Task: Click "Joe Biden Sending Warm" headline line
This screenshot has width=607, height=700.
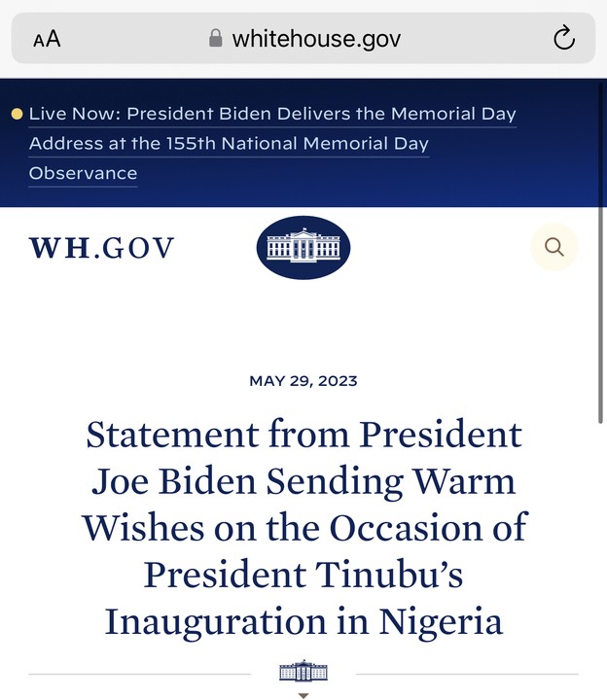Action: point(303,480)
